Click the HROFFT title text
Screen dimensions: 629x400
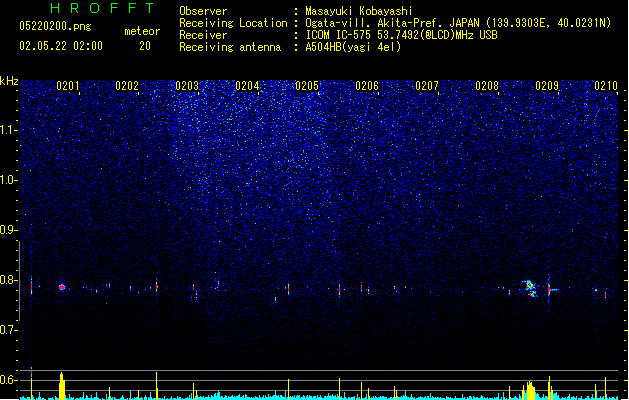[x=102, y=8]
